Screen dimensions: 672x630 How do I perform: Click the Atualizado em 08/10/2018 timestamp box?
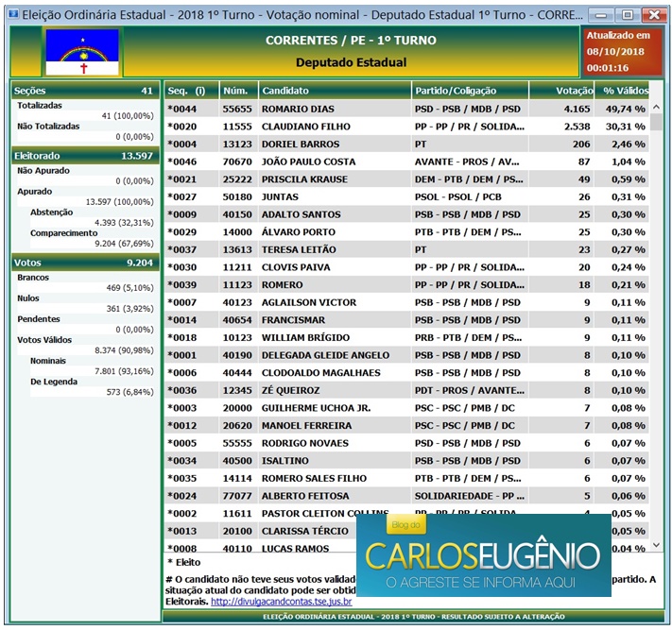(622, 51)
